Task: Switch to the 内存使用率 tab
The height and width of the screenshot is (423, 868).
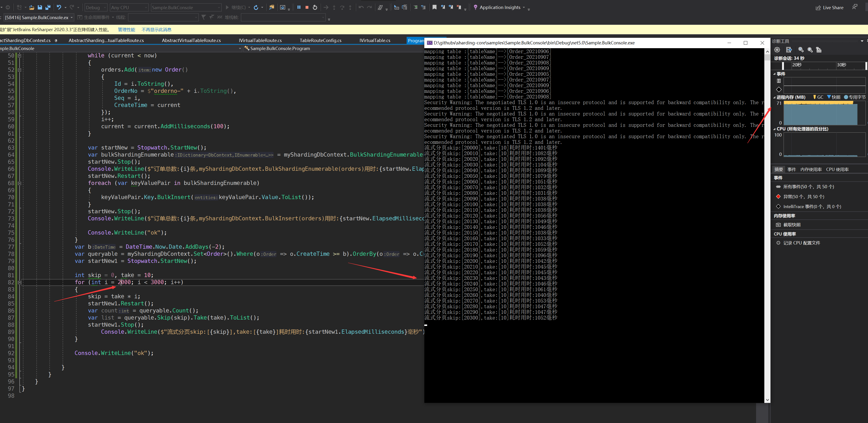Action: 811,170
